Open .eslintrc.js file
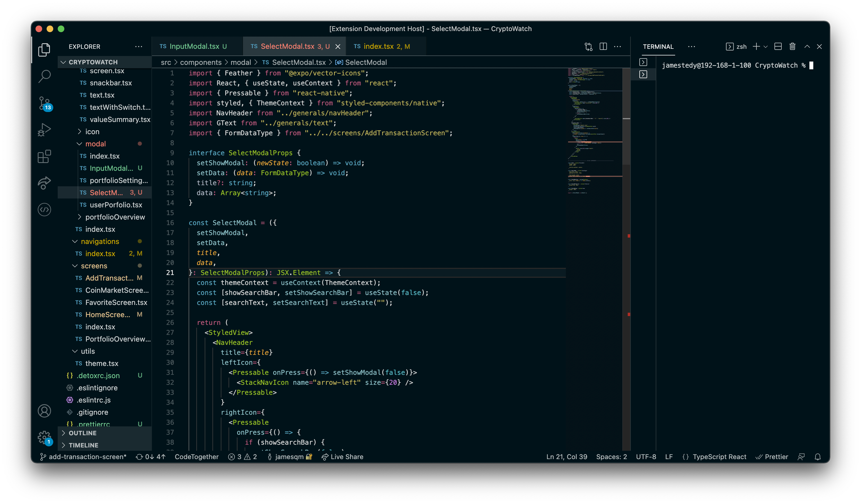Screen dimensions: 861x504 105,400
